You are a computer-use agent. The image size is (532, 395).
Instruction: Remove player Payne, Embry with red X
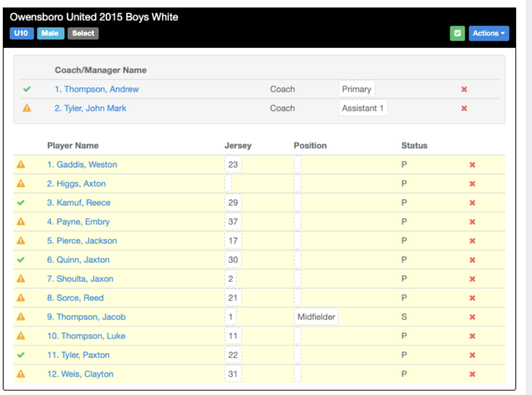[x=472, y=222]
